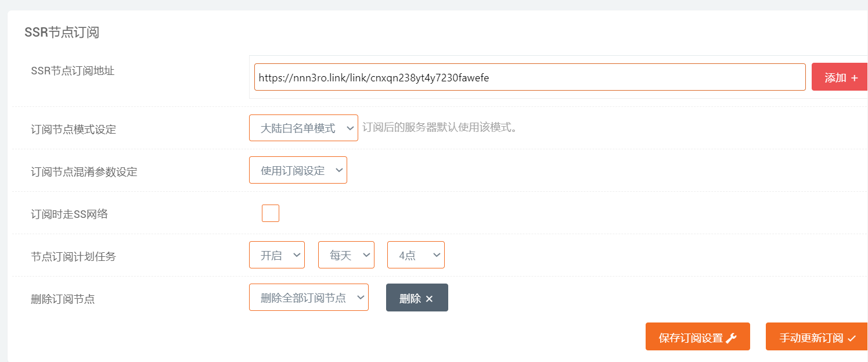This screenshot has width=868, height=362.
Task: Click the SSR节点订阅地址 field label
Action: (73, 71)
